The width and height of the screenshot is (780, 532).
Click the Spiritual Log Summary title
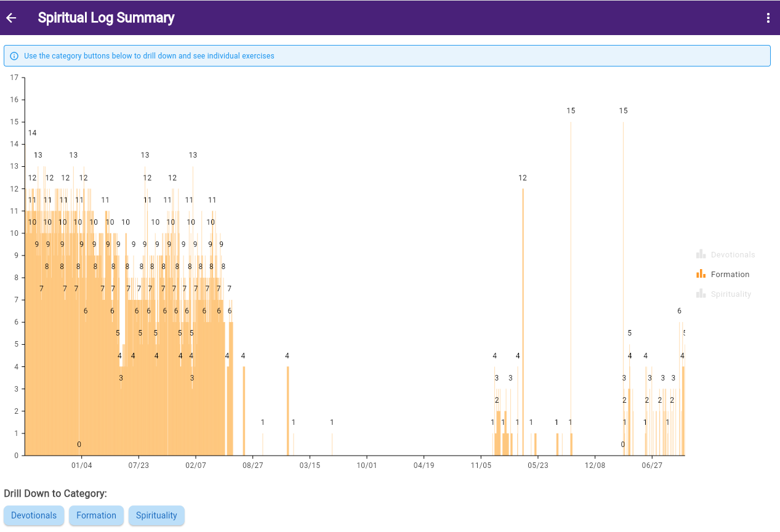(x=106, y=18)
